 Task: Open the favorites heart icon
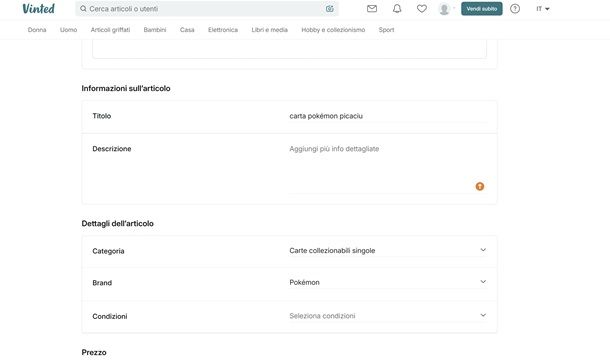tap(422, 9)
